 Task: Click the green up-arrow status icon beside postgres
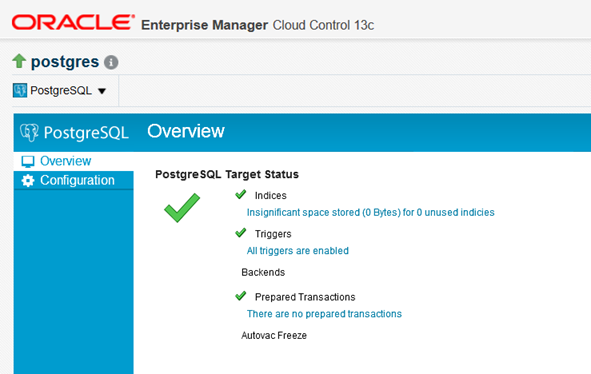click(19, 61)
